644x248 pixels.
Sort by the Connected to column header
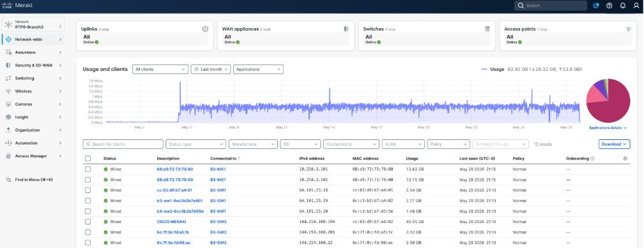(226, 159)
